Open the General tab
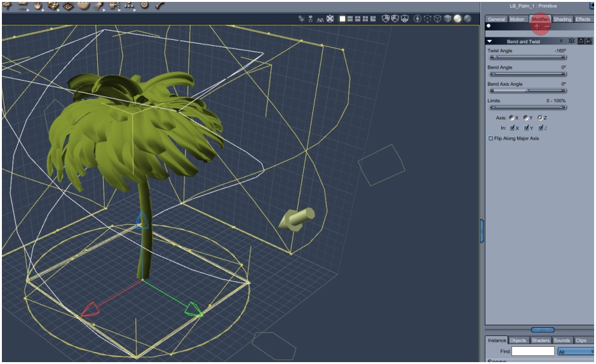Screen dimensions: 596x364 point(496,19)
